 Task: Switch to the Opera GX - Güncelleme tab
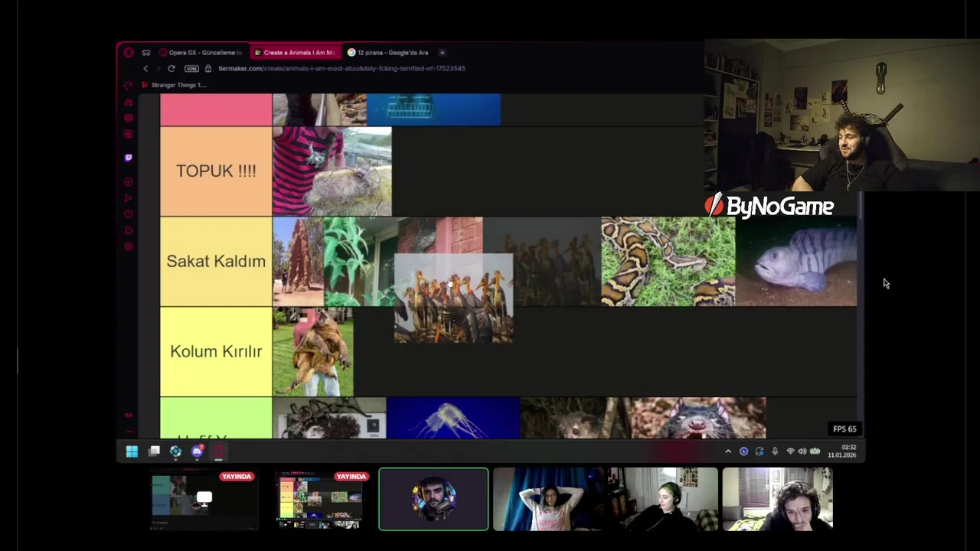pos(201,53)
